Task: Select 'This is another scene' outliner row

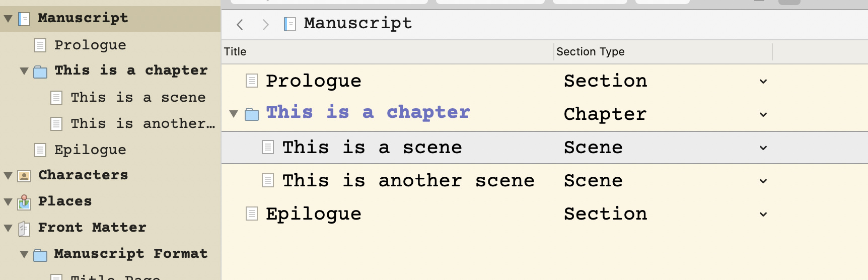Action: pos(545,180)
